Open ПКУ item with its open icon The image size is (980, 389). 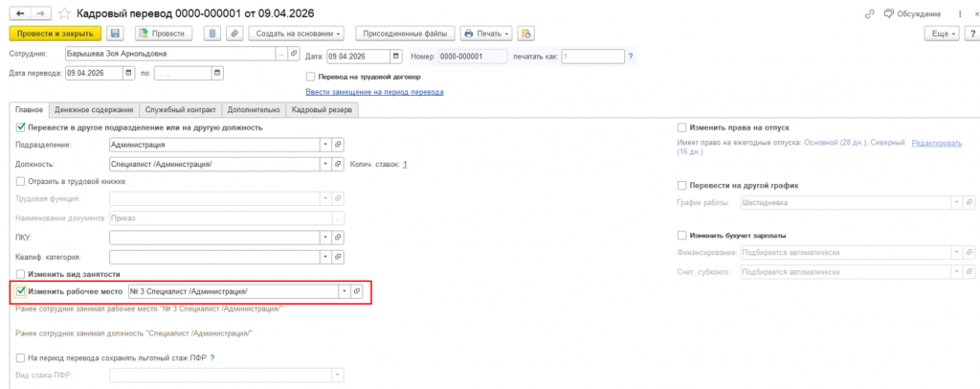(x=338, y=238)
